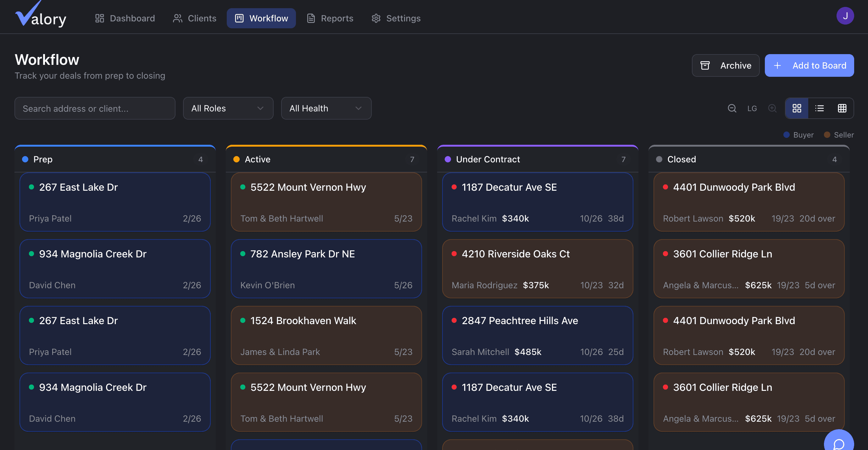The image size is (868, 450).
Task: Open the user avatar profile menu
Action: (845, 15)
